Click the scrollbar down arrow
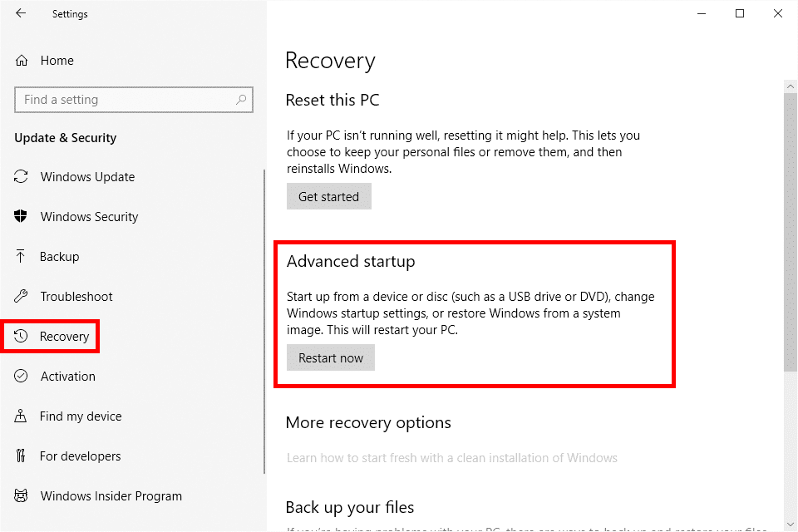The image size is (798, 532). pyautogui.click(x=791, y=525)
